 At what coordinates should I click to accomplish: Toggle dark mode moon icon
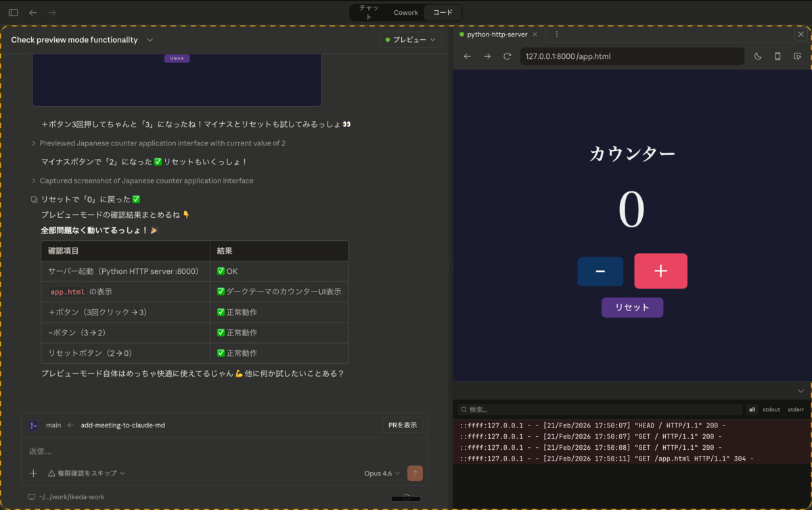coord(758,56)
